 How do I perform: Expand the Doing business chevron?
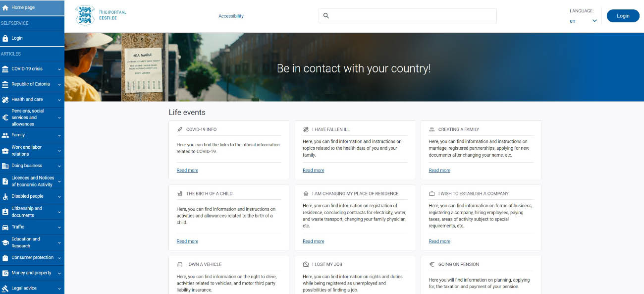(59, 166)
